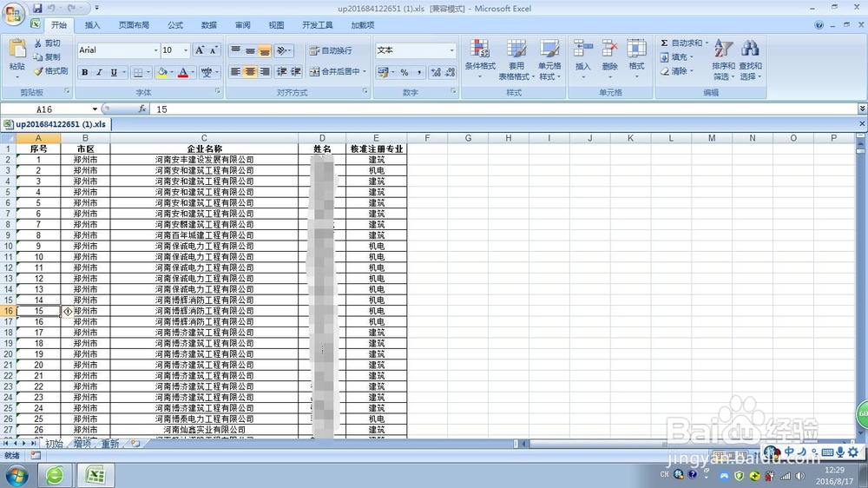Open the 清除 clear menu
The image size is (868, 488).
point(676,71)
